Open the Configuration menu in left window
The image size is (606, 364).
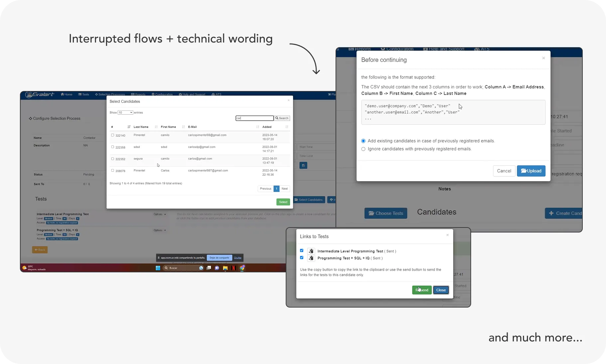pos(162,94)
